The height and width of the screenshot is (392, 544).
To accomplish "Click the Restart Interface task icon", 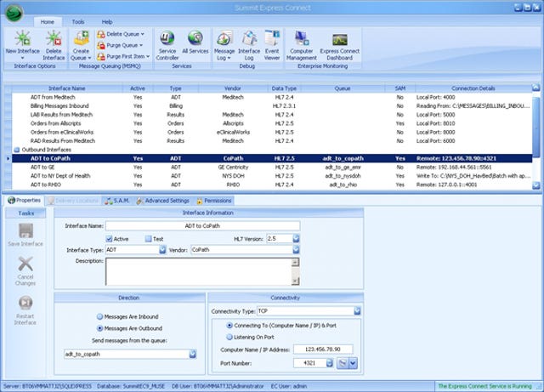I will tap(25, 303).
